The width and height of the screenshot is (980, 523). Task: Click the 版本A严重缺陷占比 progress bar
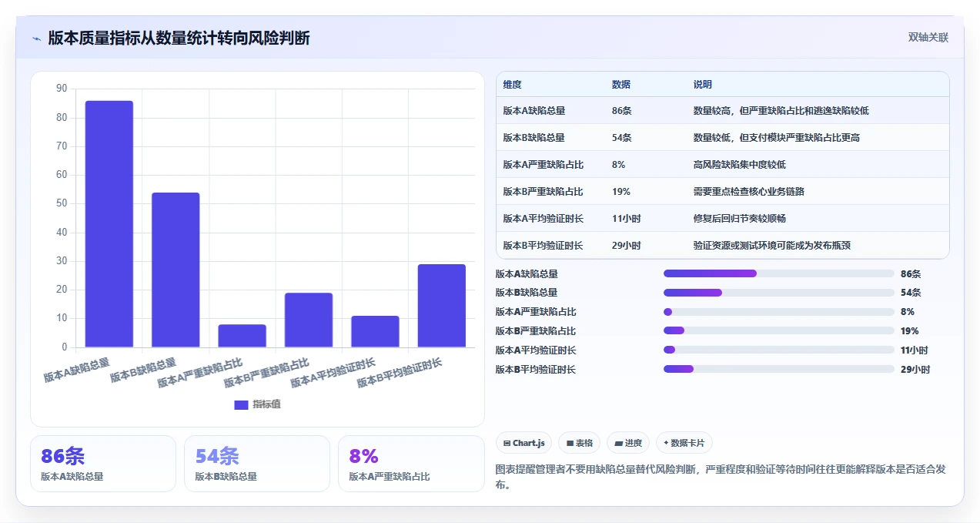[x=779, y=312]
